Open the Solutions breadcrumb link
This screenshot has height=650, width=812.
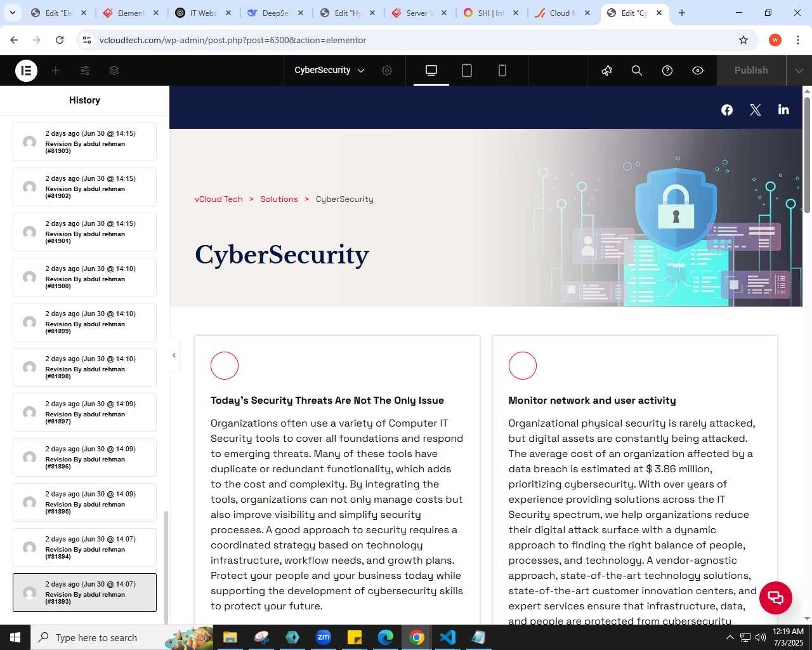279,199
